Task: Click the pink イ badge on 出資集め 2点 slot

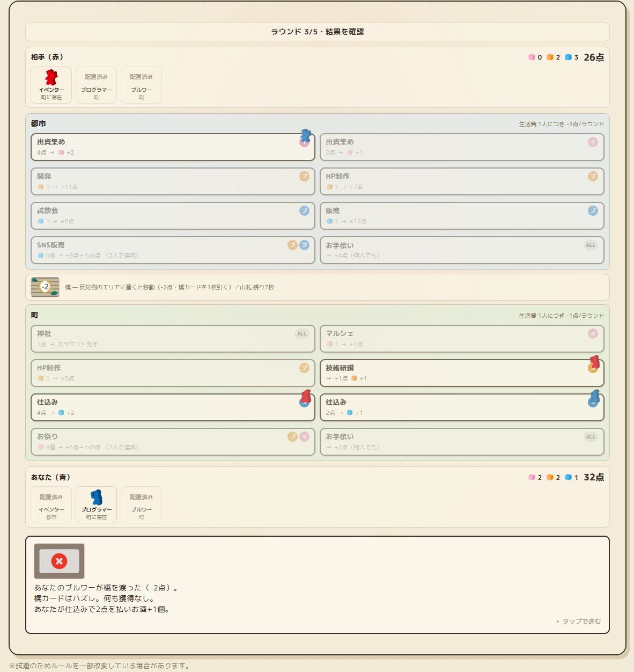Action: tap(593, 142)
